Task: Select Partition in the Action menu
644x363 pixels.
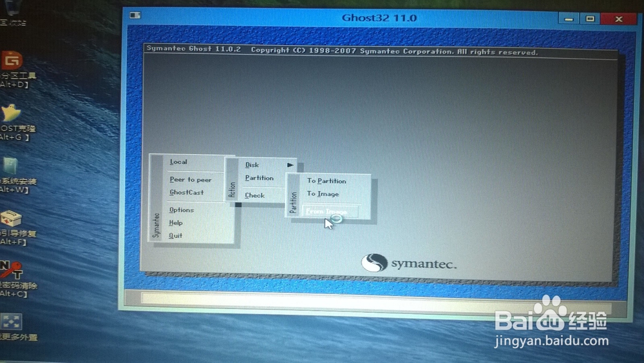Action: click(259, 178)
